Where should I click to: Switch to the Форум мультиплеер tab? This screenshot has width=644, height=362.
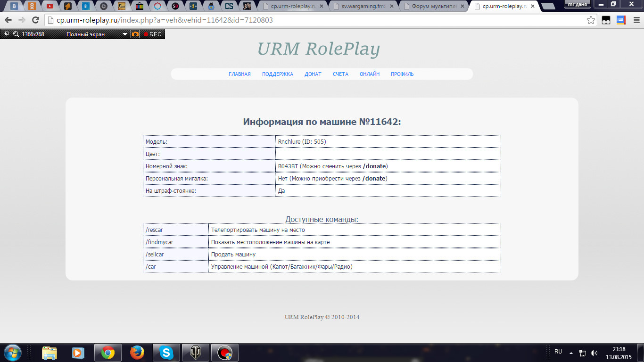tap(434, 6)
